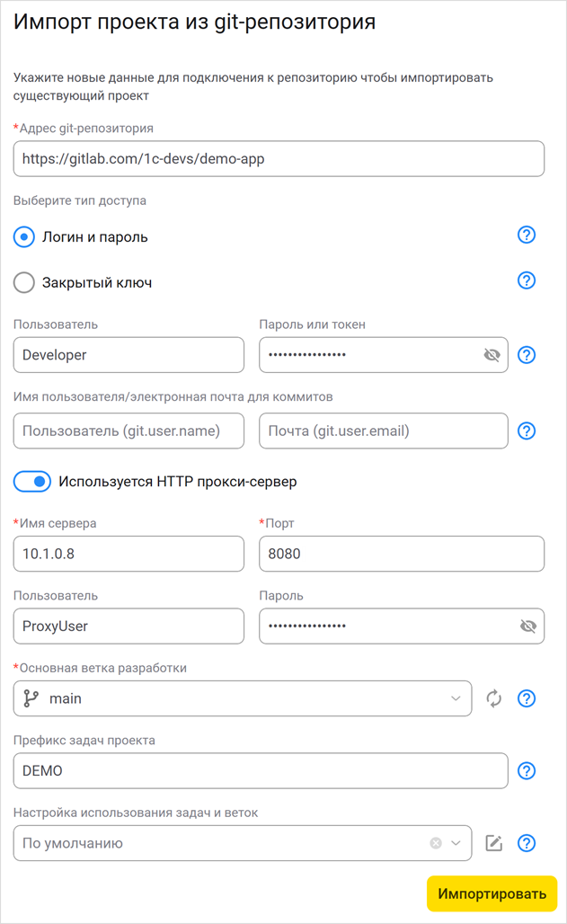Viewport: 567px width, 924px height.
Task: Select the "Закрытый ключ" access type
Action: pyautogui.click(x=24, y=282)
